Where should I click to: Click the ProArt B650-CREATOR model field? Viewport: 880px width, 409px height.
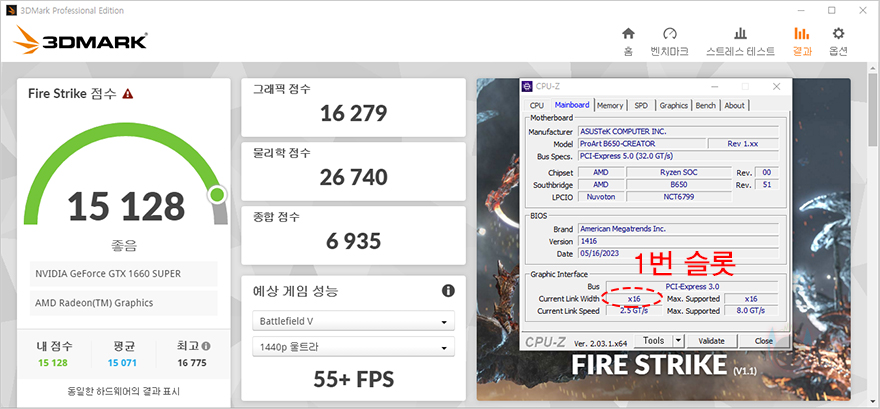click(x=641, y=144)
